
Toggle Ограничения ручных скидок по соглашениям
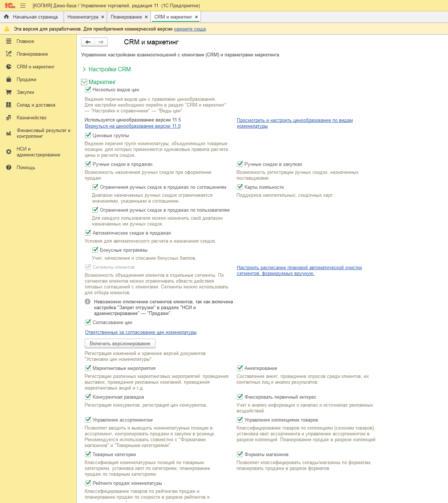coord(95,187)
